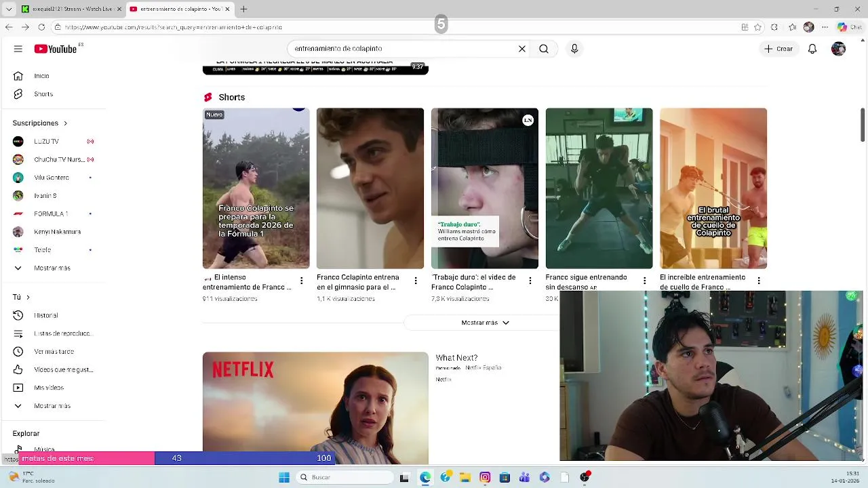Clear the search box with the X icon
The width and height of the screenshot is (868, 488).
pos(522,49)
